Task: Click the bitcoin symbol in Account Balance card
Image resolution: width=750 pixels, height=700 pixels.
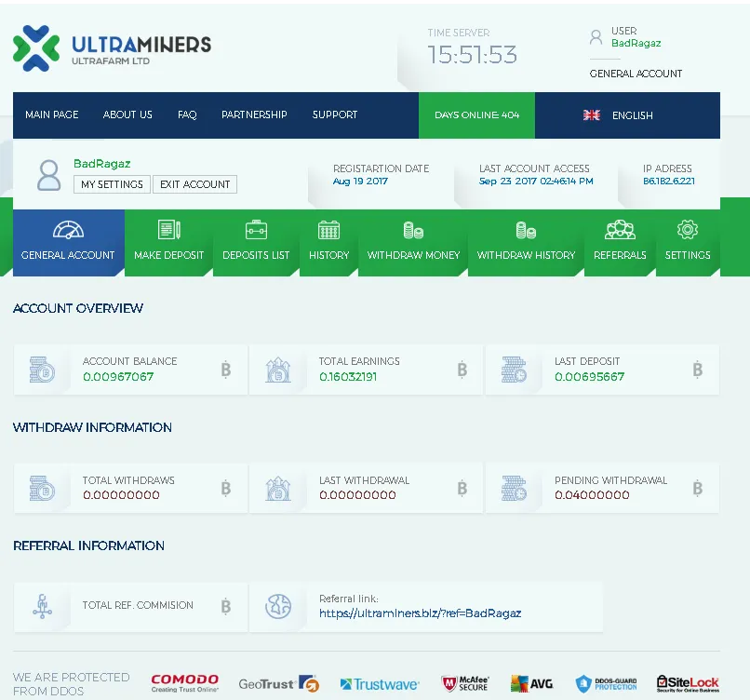Action: click(226, 370)
